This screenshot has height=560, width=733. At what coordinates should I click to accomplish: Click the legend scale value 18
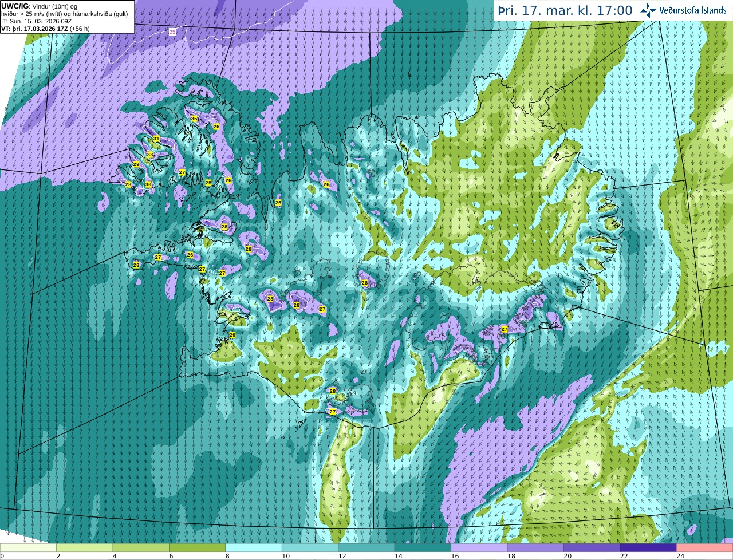(511, 556)
